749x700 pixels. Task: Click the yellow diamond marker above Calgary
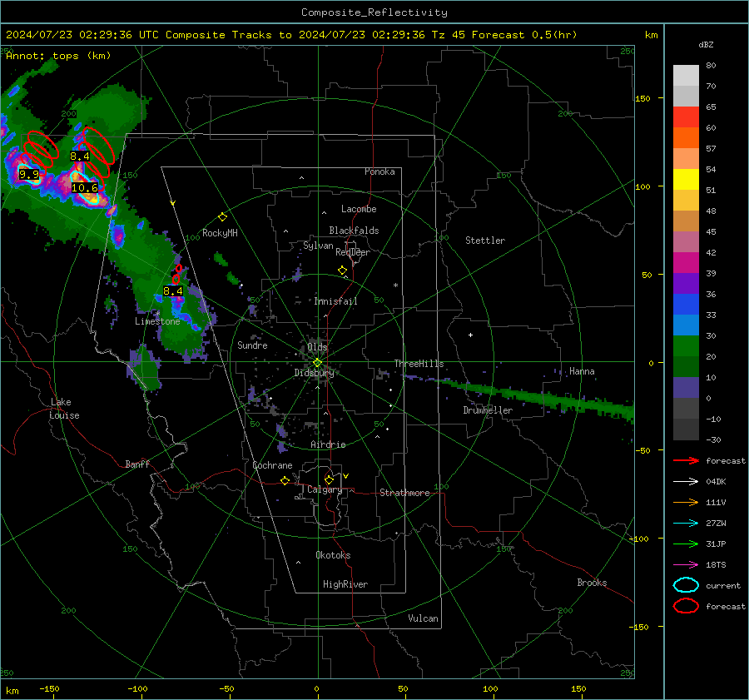click(329, 479)
